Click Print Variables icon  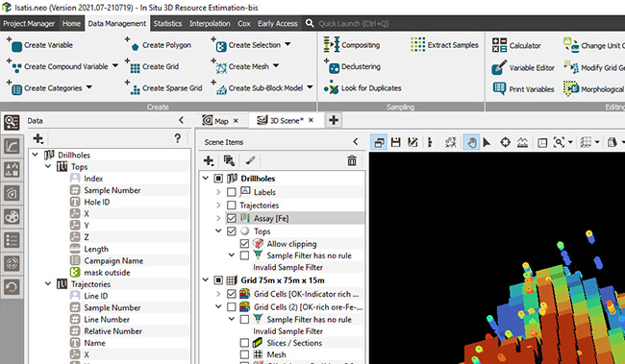point(499,88)
